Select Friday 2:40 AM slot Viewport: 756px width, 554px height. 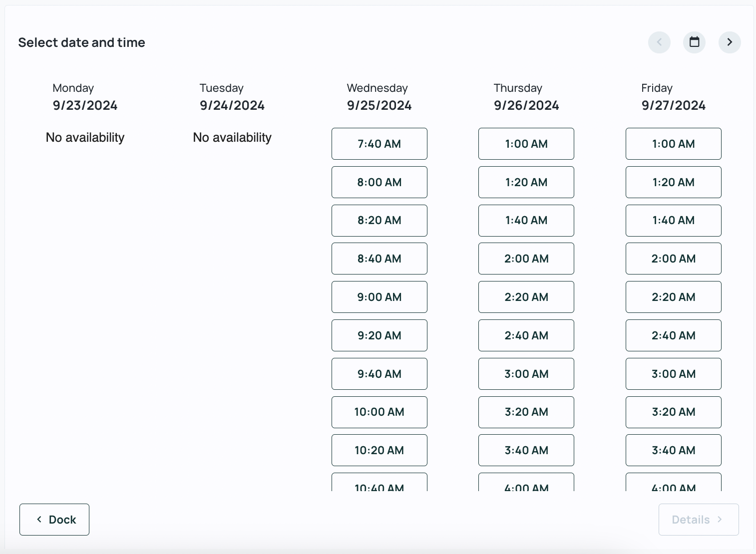(x=674, y=335)
